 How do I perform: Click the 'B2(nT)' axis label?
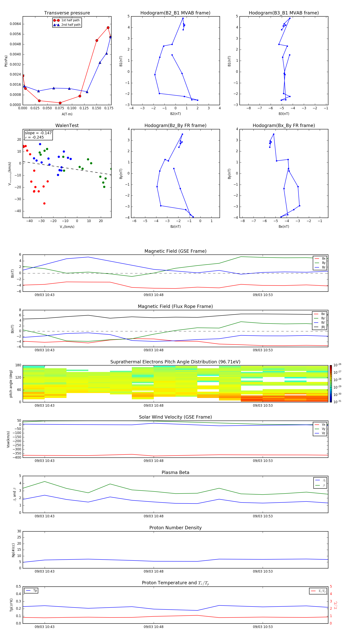point(175,114)
